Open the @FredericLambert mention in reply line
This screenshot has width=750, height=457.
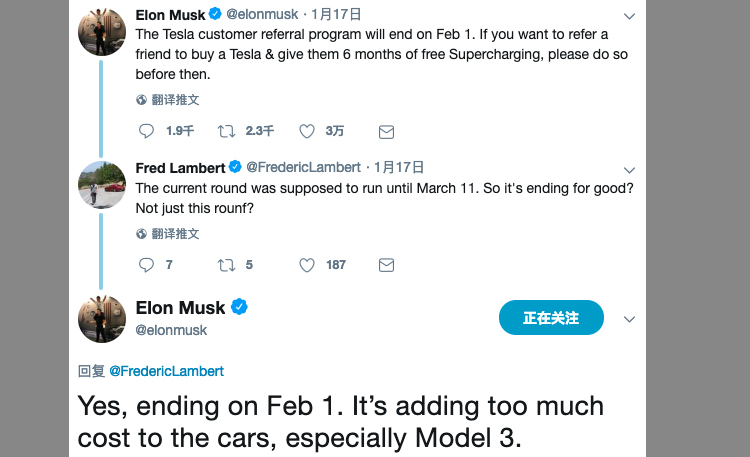(166, 371)
